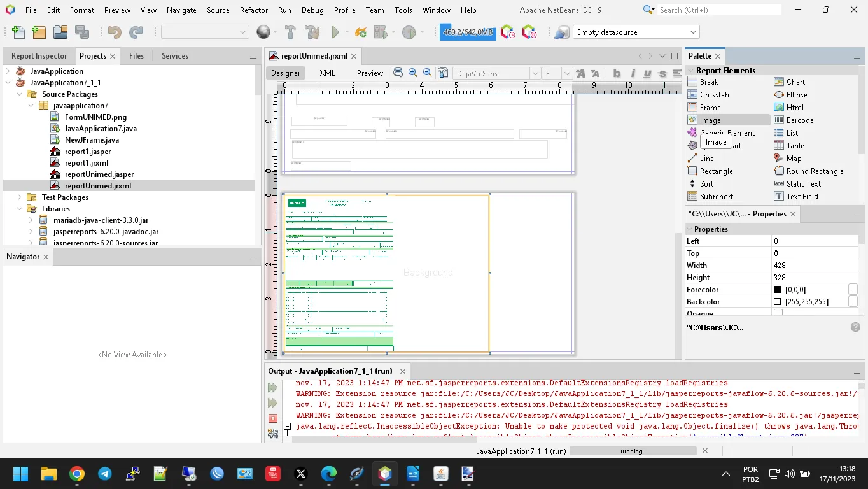The width and height of the screenshot is (868, 489).
Task: Stop the running process in Output
Action: pos(273,418)
